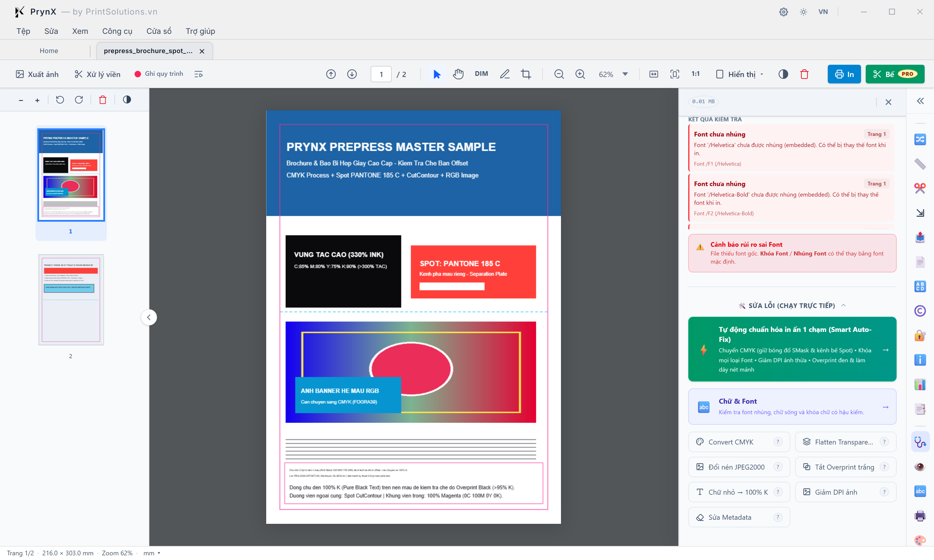Open the workflow list icon beside Ghi quy trình
The width and height of the screenshot is (934, 560).
(x=198, y=74)
